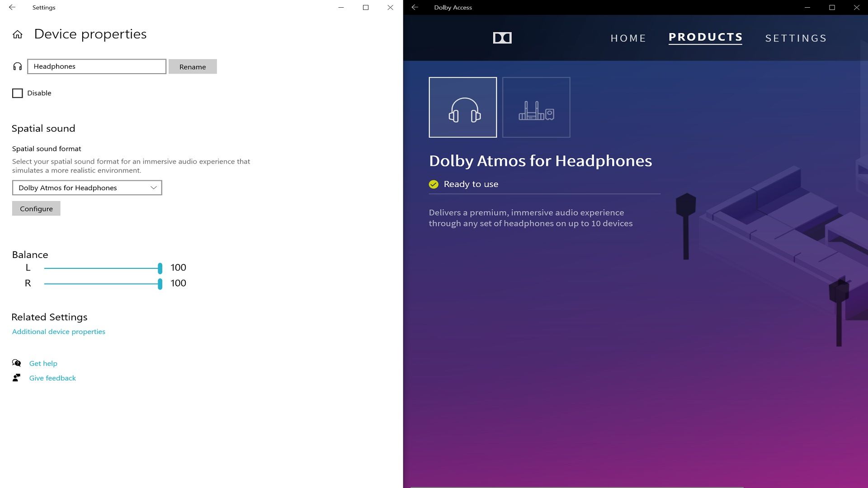This screenshot has height=488, width=868.
Task: Click the Settings home icon
Action: pyautogui.click(x=17, y=33)
